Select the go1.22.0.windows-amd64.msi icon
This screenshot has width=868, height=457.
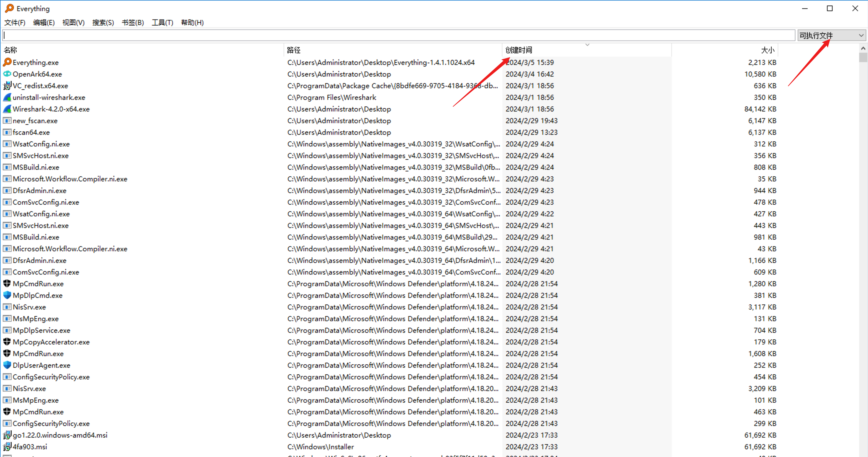click(x=7, y=435)
